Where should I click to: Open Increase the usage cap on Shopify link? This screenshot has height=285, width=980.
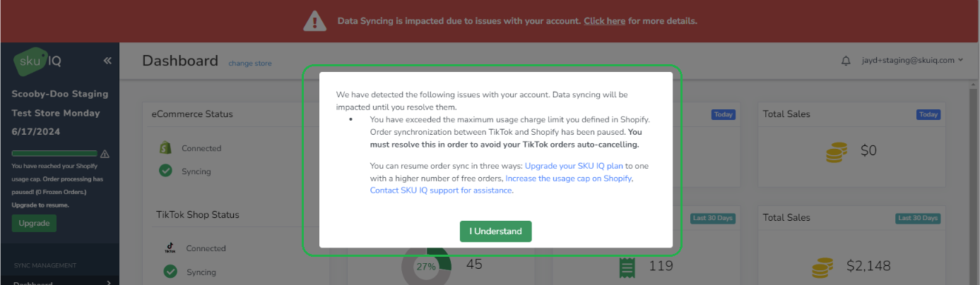[x=569, y=178]
